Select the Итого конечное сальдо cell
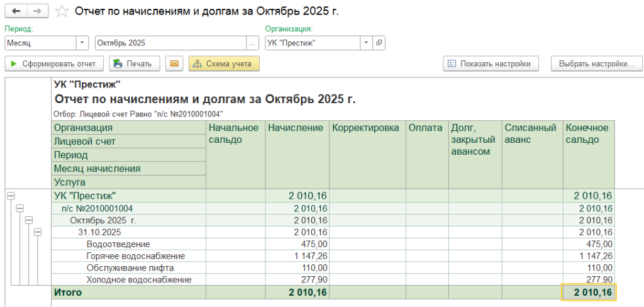Image resolution: width=644 pixels, height=307 pixels. point(588,293)
